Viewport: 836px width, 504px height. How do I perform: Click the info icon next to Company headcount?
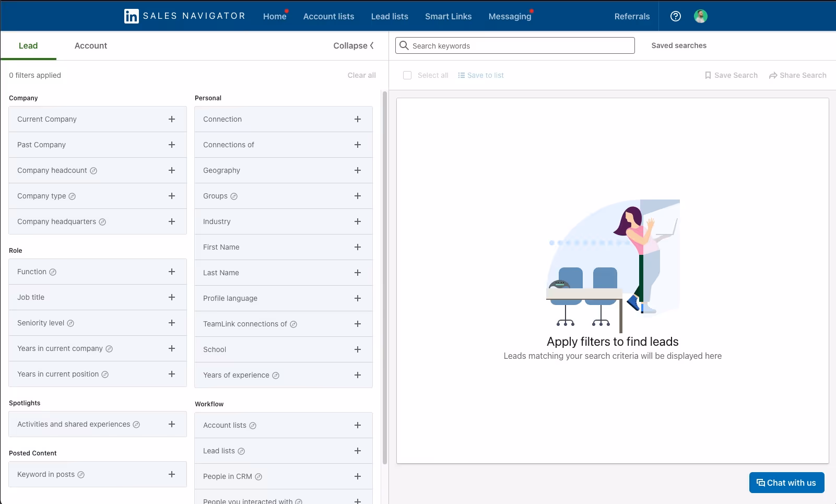(x=93, y=171)
